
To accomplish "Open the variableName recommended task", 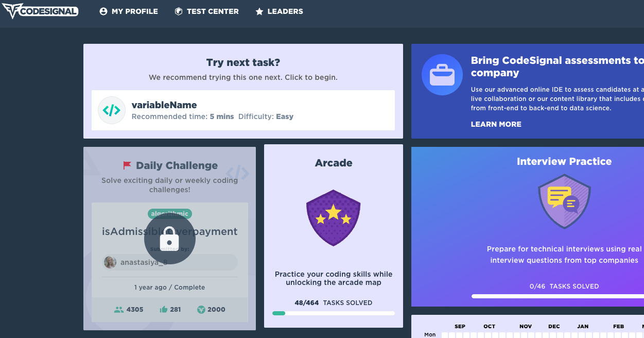I will point(243,110).
